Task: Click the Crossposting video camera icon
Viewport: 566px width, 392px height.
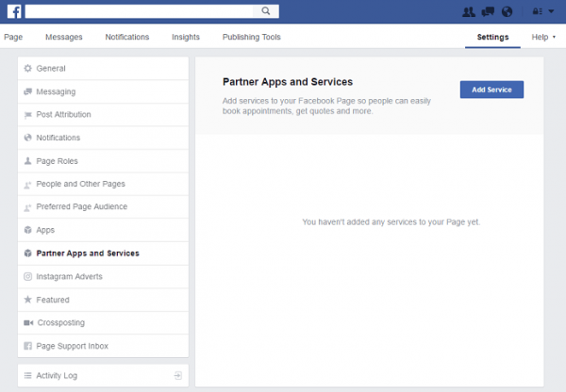Action: tap(28, 323)
